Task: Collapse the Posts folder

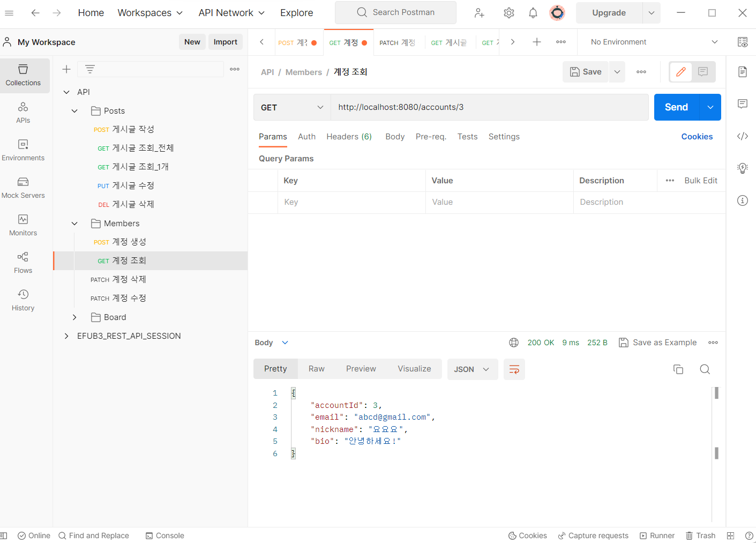Action: pyautogui.click(x=74, y=111)
